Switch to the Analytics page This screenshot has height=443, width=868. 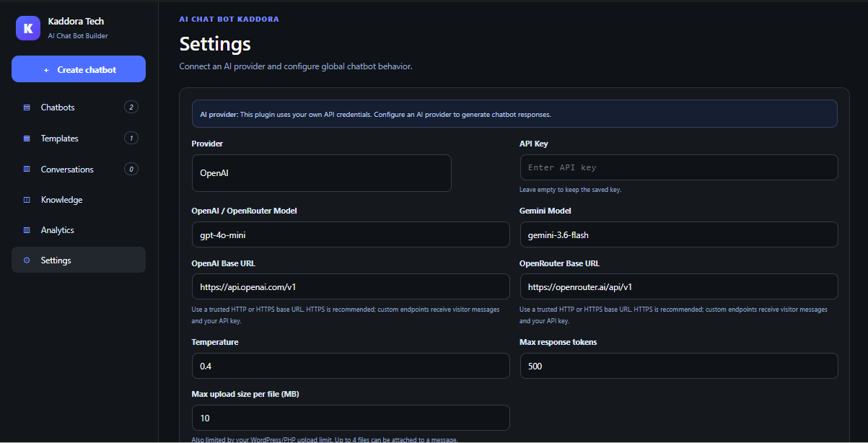[79, 230]
